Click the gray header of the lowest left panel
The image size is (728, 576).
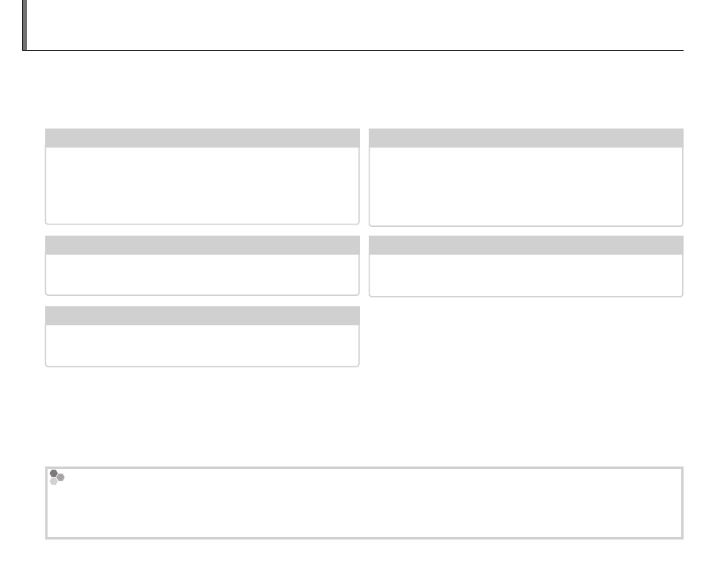tap(202, 316)
